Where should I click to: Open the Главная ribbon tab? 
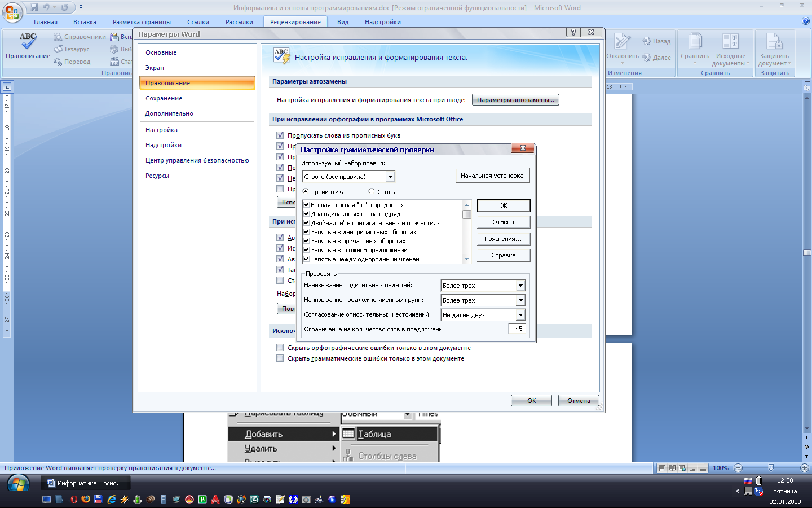tap(46, 22)
